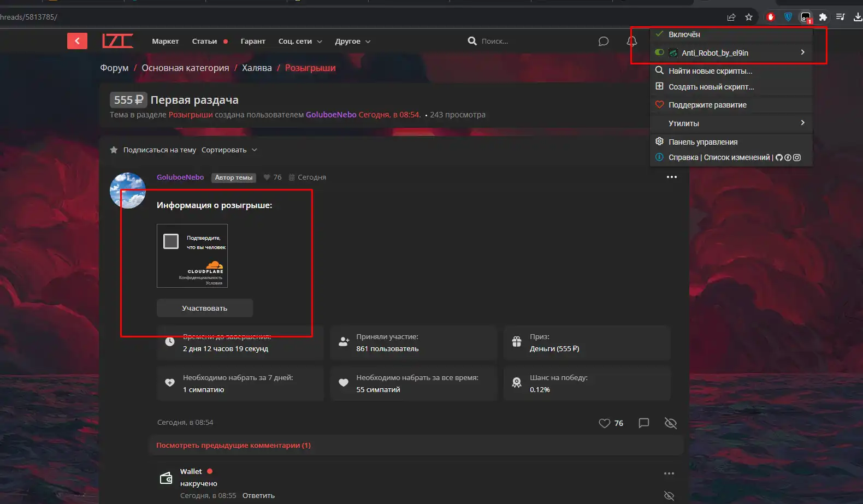863x504 pixels.
Task: Click the 861 пользователь participants card
Action: point(413,343)
